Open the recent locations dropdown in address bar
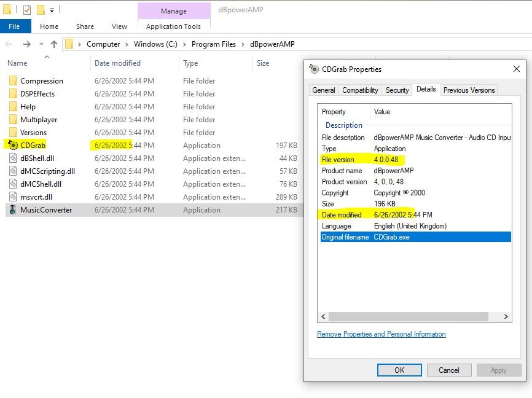Viewport: 532px width, 398px height. click(41, 44)
